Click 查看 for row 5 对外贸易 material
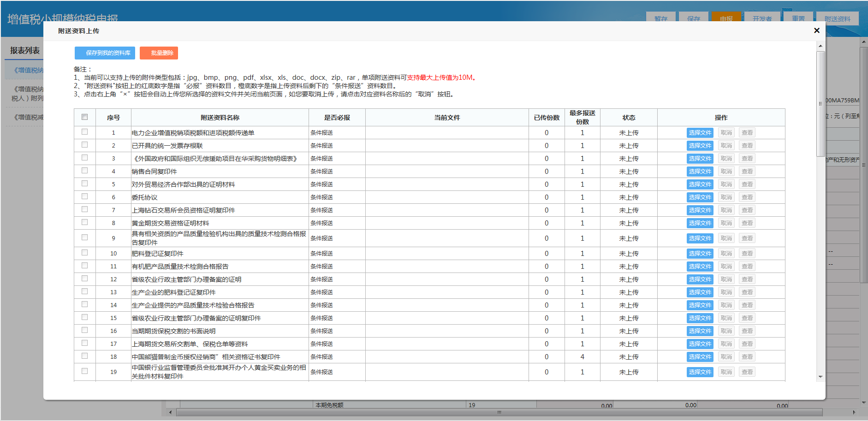Screen dimensions: 868x421 747,184
